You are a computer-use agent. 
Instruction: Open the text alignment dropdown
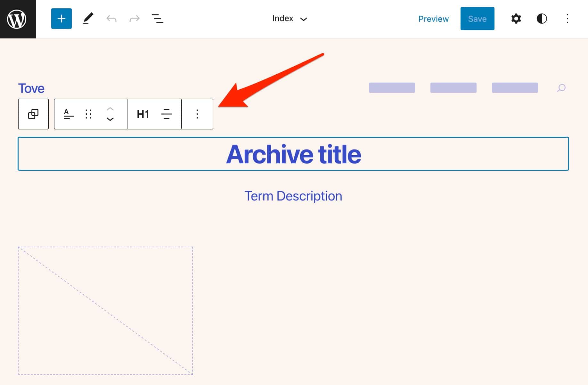pyautogui.click(x=166, y=114)
